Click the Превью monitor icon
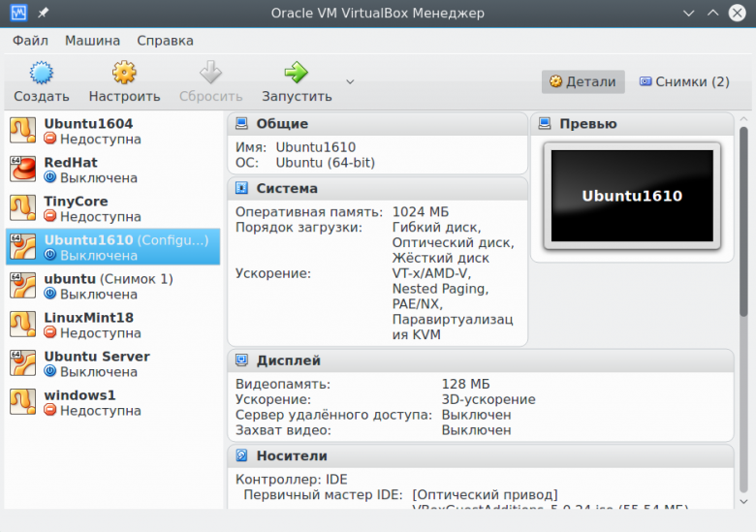756x532 pixels. (x=545, y=124)
